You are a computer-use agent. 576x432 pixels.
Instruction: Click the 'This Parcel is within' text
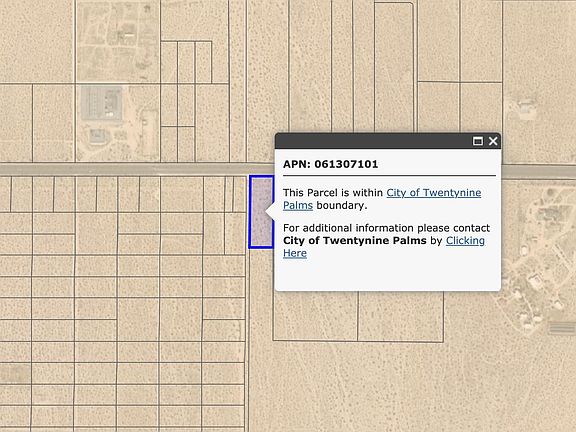coord(333,192)
